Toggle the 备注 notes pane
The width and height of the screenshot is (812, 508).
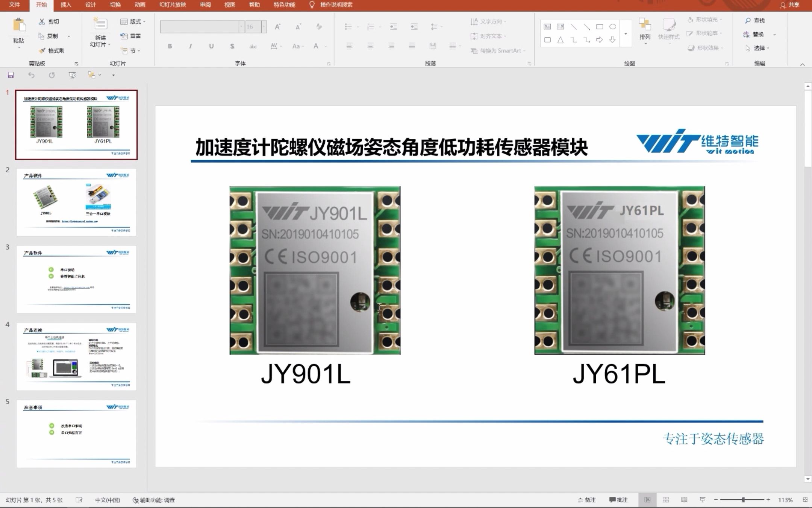point(586,500)
